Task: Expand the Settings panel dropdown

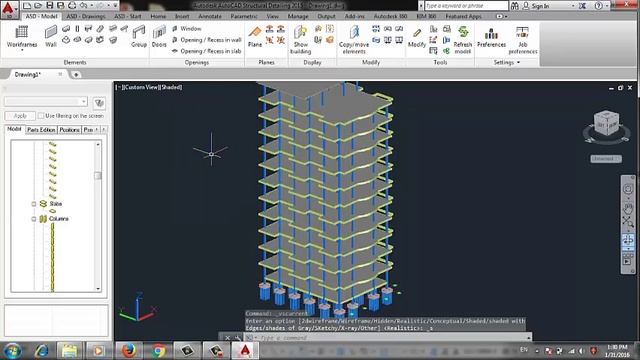Action: (x=507, y=62)
